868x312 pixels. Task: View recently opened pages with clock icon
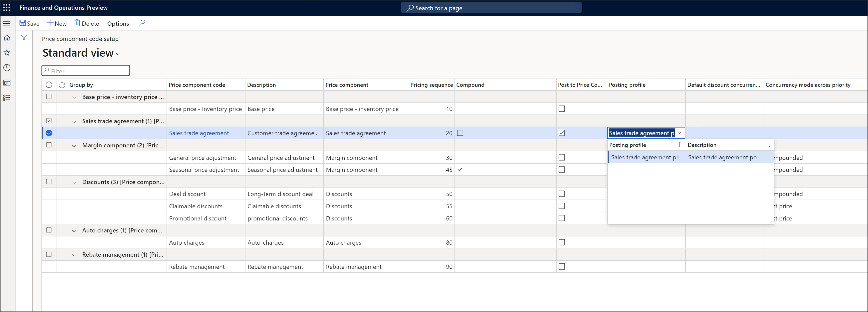pos(7,67)
